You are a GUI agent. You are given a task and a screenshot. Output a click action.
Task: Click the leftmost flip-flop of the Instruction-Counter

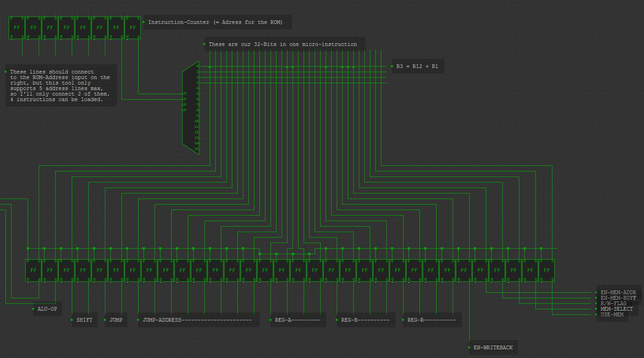[17, 28]
